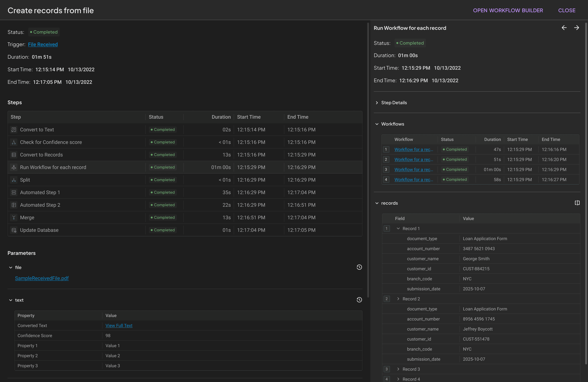Screen dimensions: 588x382
Task: Click View Full Text for Converted Text
Action: 119,326
